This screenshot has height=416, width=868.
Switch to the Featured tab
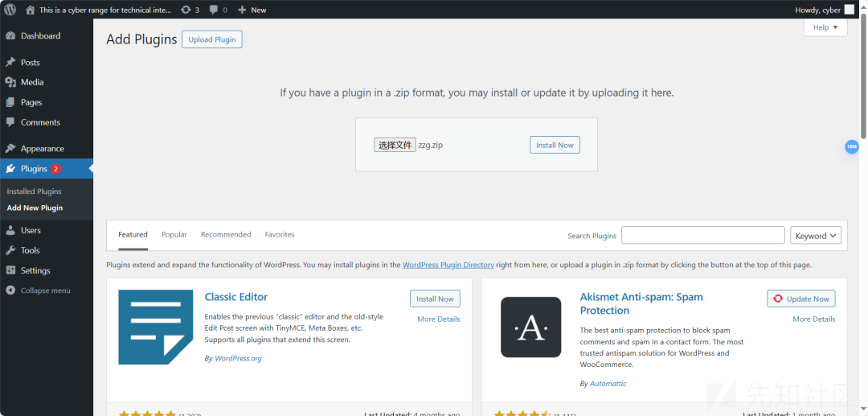[133, 235]
